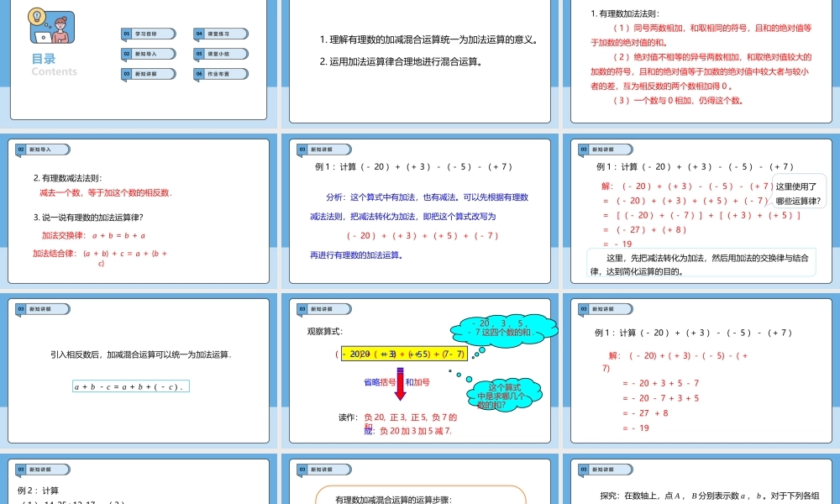Click the text 有理数加减混合运算的运算步骤

coord(394,499)
